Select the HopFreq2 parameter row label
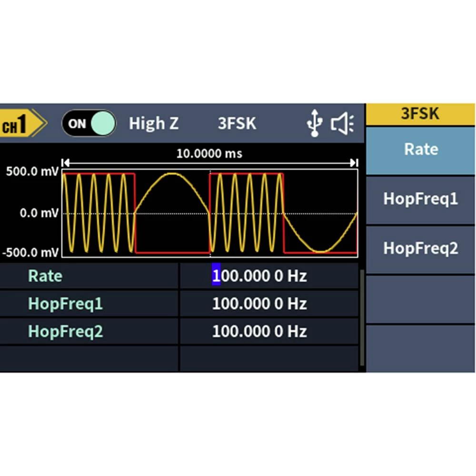Screen dimensions: 476x476 (x=65, y=331)
